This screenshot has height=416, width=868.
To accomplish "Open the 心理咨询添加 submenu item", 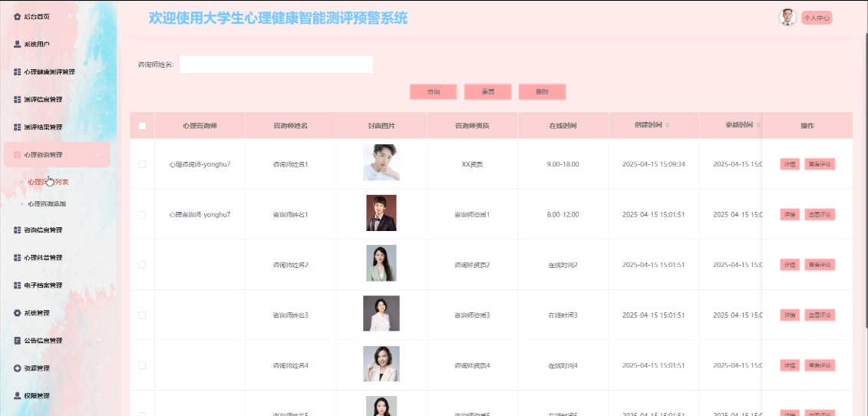I will click(47, 204).
